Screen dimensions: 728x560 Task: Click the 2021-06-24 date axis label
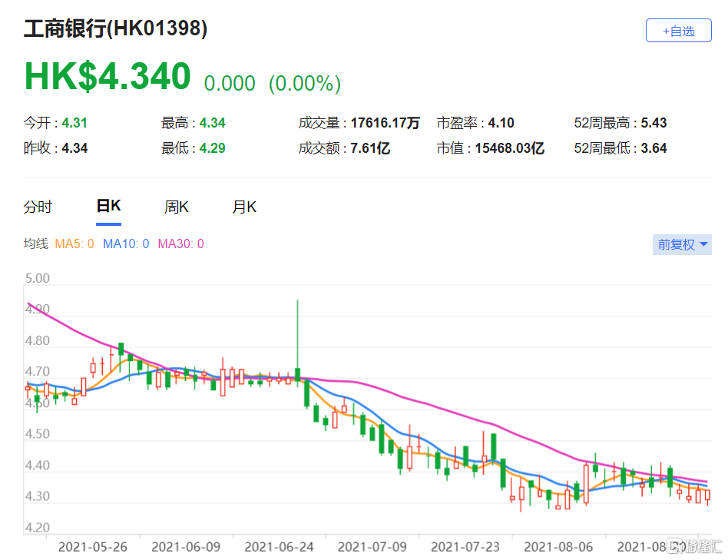(x=279, y=547)
